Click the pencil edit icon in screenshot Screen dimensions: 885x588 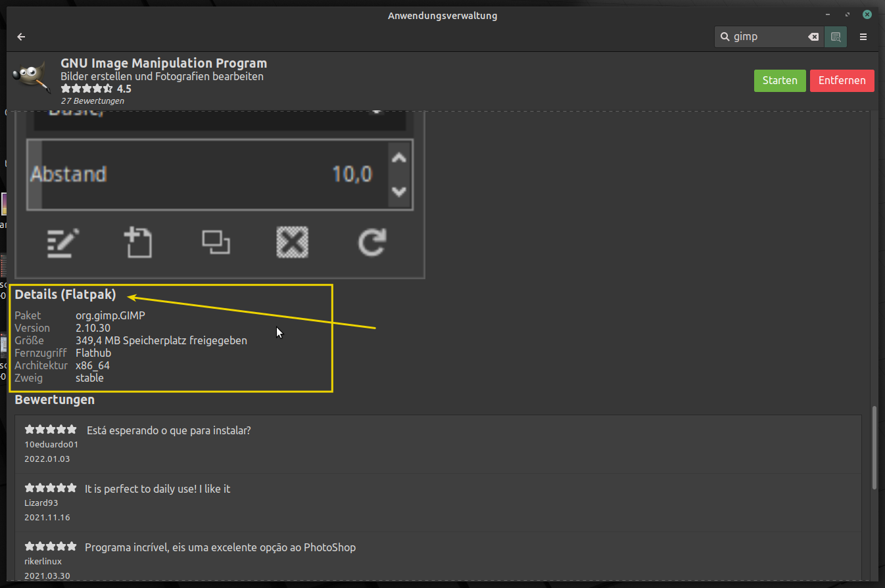(63, 243)
